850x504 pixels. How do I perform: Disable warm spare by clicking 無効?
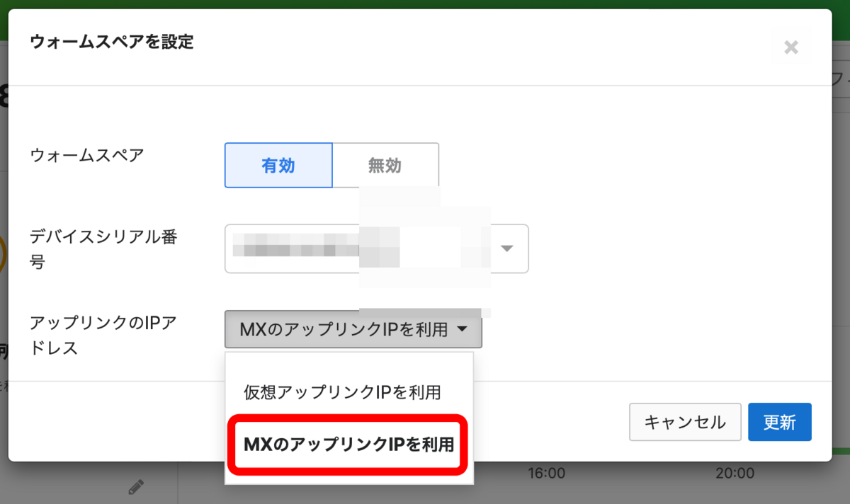(385, 165)
